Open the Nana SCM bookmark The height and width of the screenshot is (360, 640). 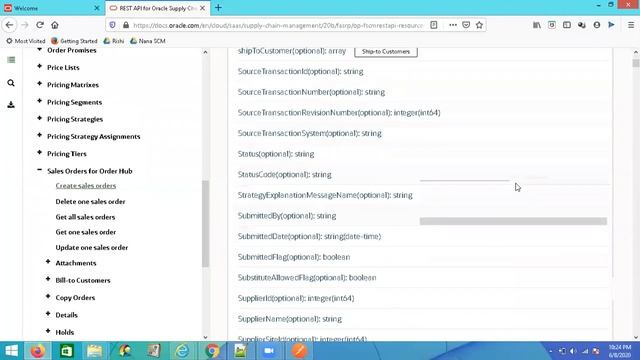tap(148, 41)
